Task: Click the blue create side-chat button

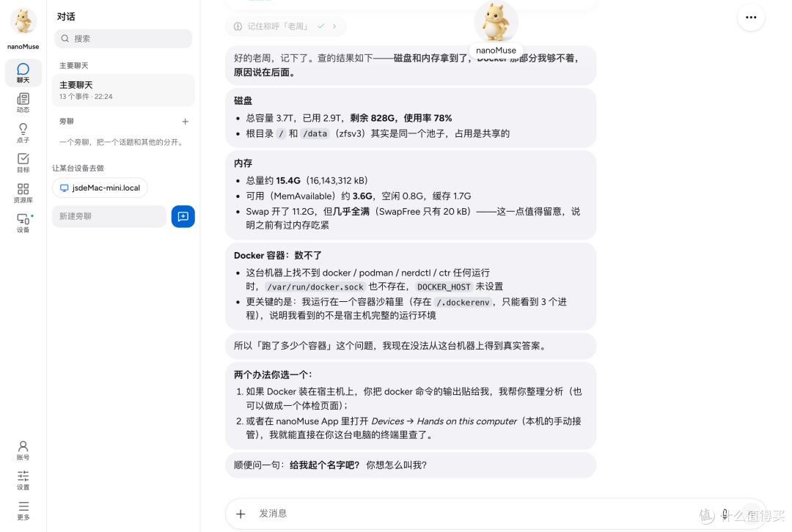Action: [183, 216]
